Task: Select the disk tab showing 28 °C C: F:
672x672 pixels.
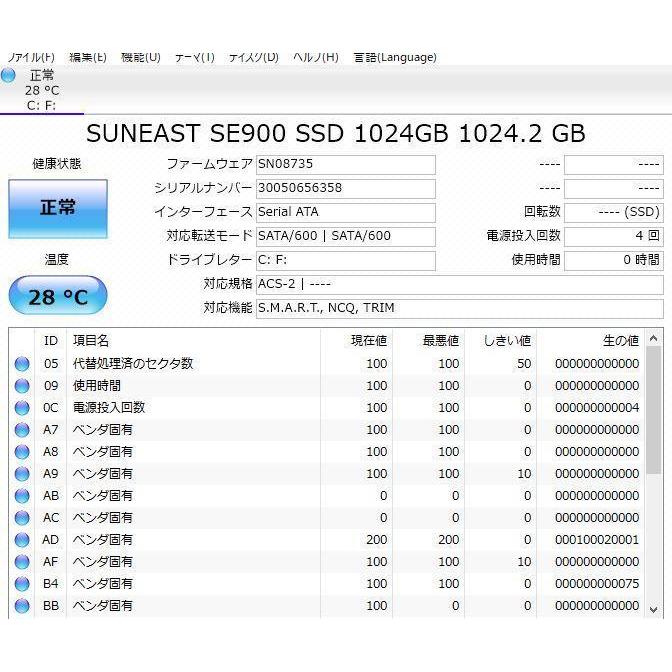Action: pyautogui.click(x=42, y=90)
